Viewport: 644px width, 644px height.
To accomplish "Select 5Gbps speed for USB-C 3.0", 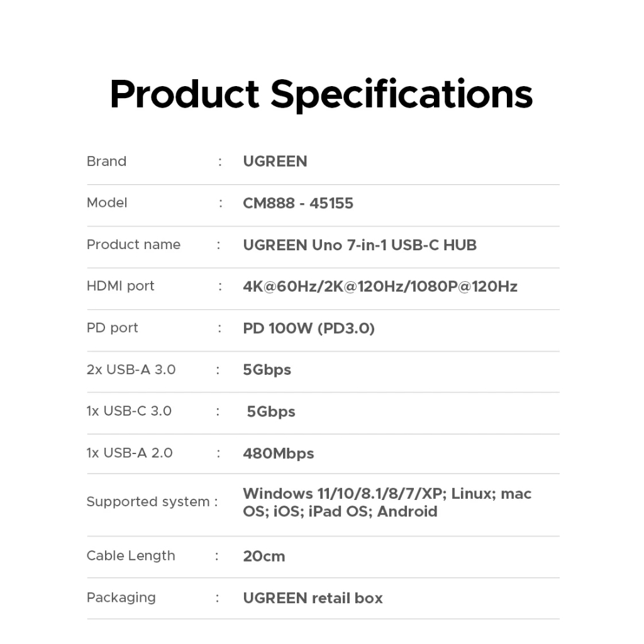I will click(x=270, y=412).
